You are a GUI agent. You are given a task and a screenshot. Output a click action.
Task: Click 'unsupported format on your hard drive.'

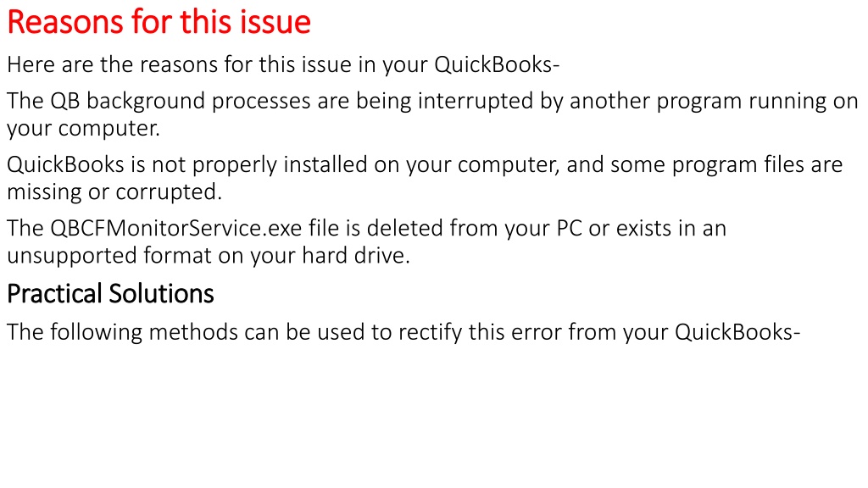click(x=209, y=256)
